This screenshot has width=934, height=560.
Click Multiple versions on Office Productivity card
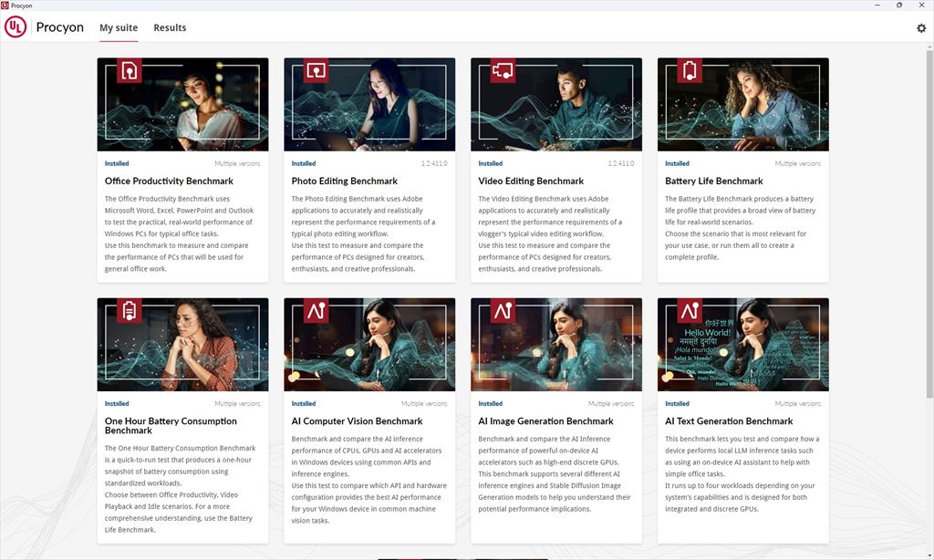pyautogui.click(x=238, y=163)
